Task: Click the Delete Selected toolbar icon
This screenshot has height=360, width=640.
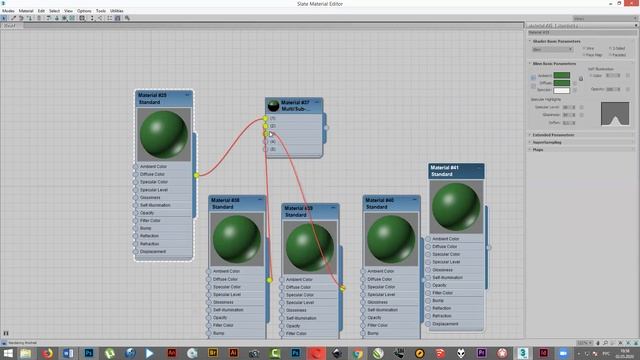Action: 39,18
